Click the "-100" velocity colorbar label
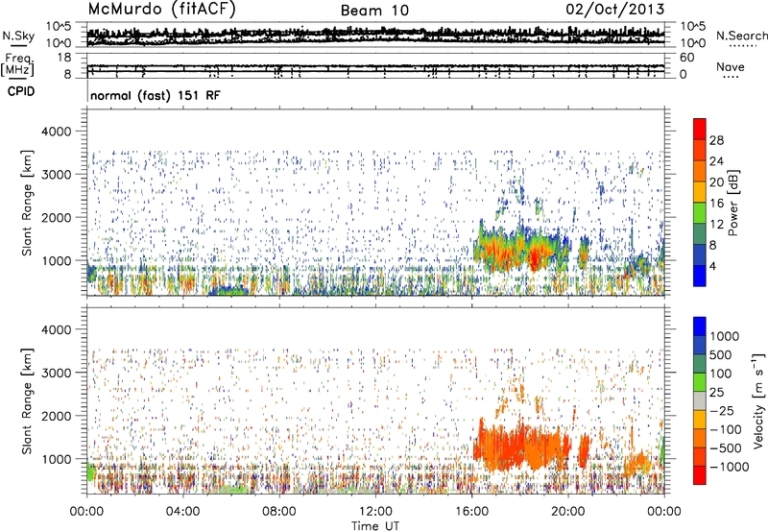The image size is (768, 532). pyautogui.click(x=726, y=429)
